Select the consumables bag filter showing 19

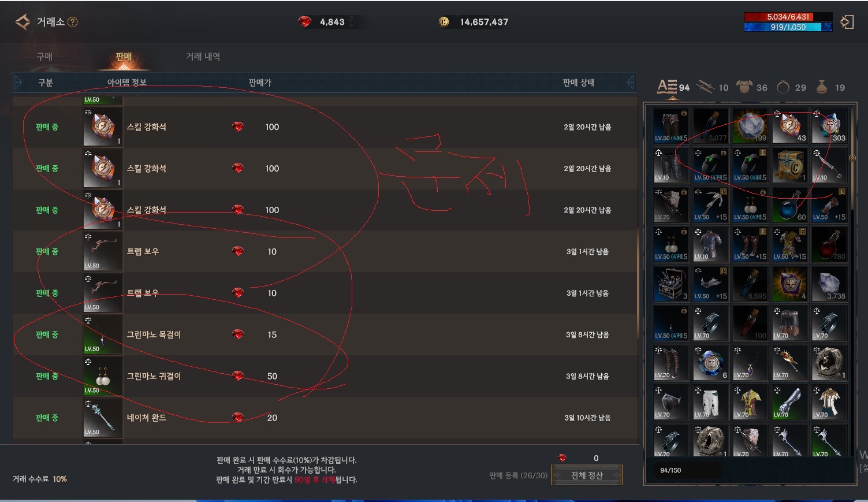tap(830, 87)
